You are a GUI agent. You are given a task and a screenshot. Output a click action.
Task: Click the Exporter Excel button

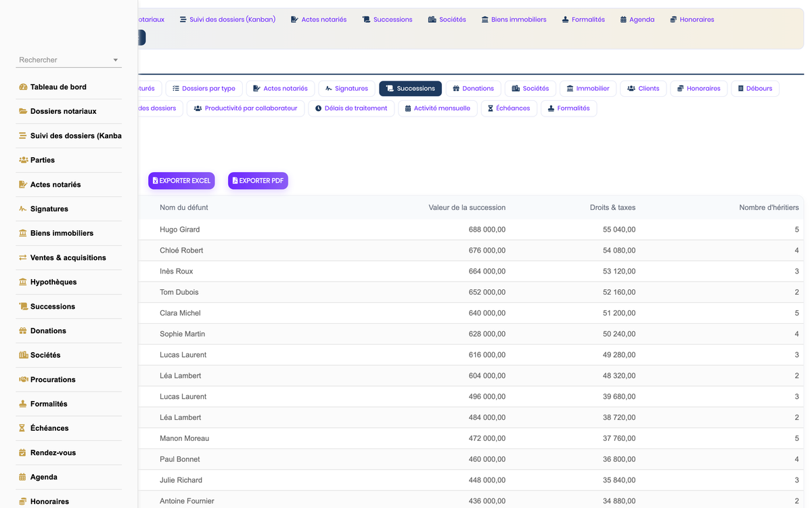tap(181, 181)
